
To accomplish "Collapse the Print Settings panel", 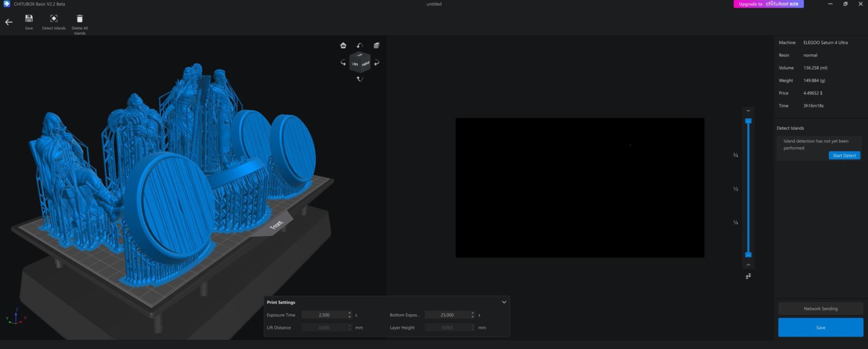I will tap(504, 302).
